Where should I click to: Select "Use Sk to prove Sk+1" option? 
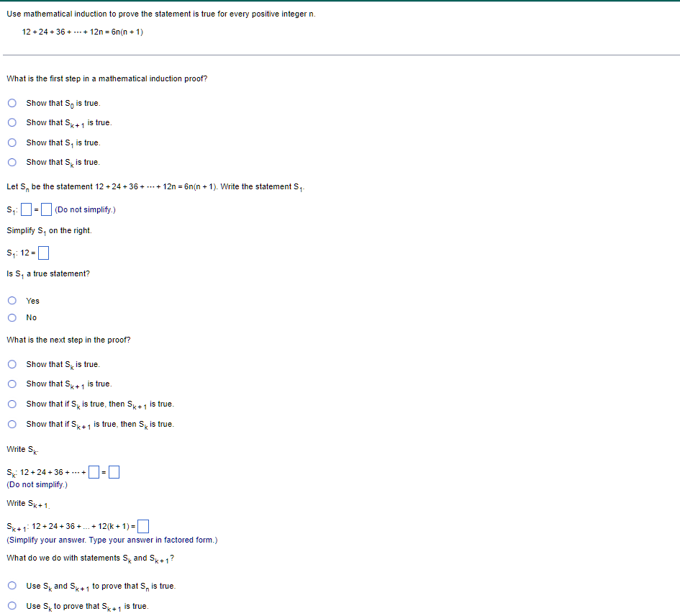(x=12, y=606)
